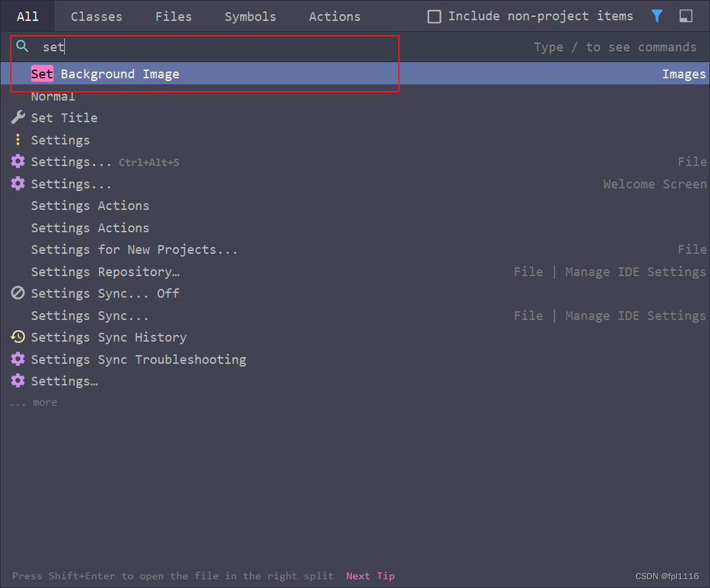This screenshot has width=710, height=588.
Task: Switch to the Classes tab
Action: (x=97, y=16)
